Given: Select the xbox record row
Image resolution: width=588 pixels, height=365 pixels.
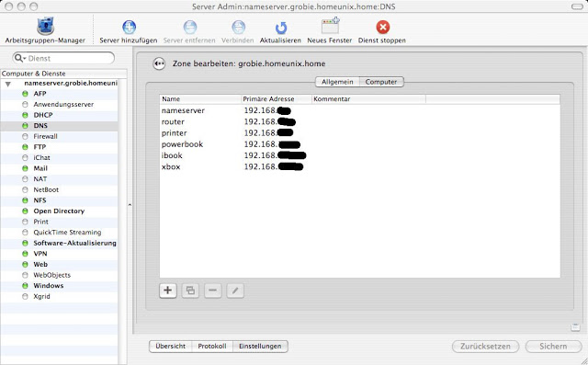Looking at the screenshot, I should (359, 166).
